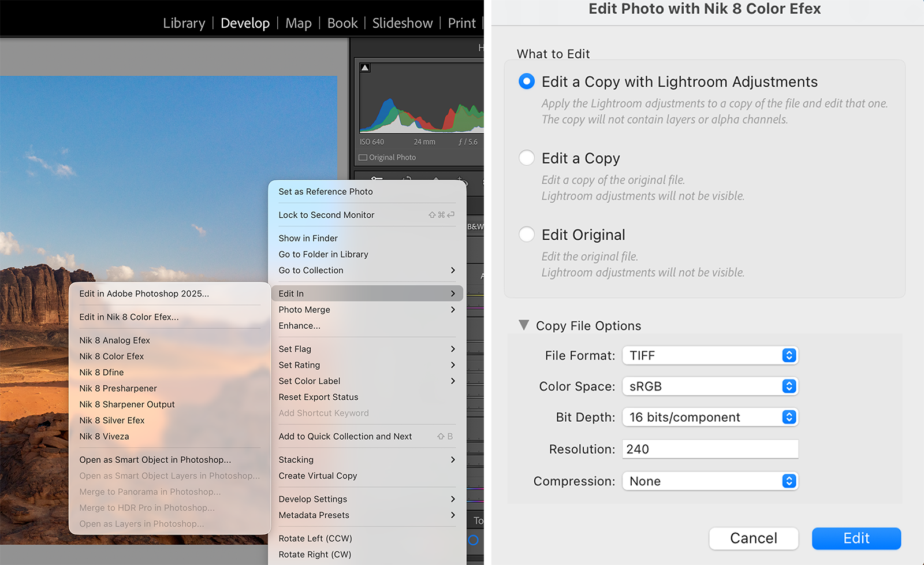Choose Reset Export Status
The width and height of the screenshot is (924, 565).
pyautogui.click(x=367, y=397)
